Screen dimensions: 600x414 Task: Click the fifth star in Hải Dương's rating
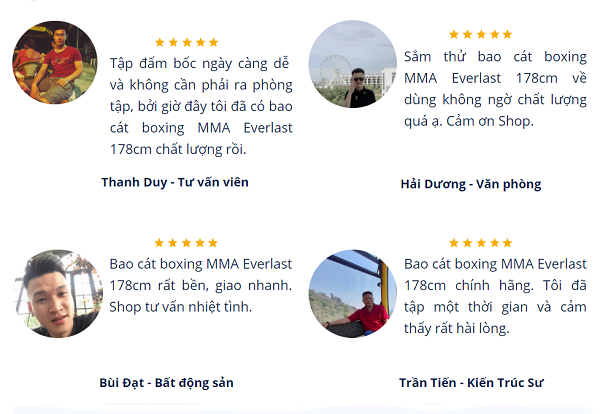pos(507,35)
